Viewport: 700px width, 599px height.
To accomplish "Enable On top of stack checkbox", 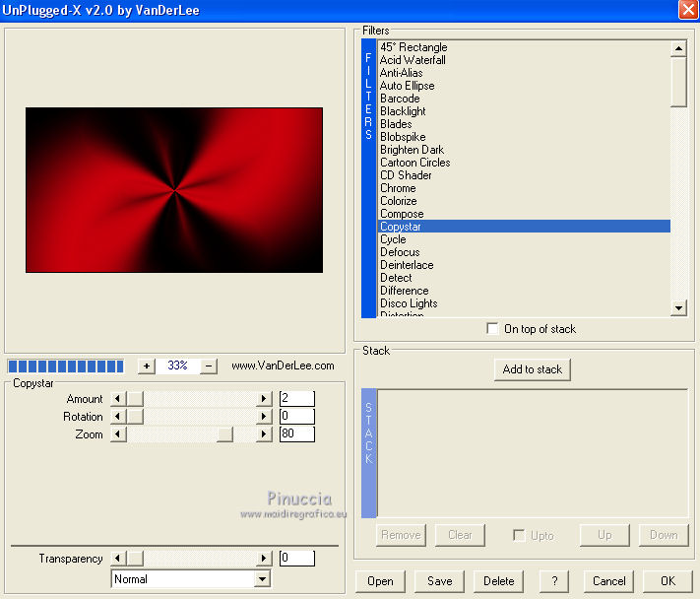I will point(492,329).
